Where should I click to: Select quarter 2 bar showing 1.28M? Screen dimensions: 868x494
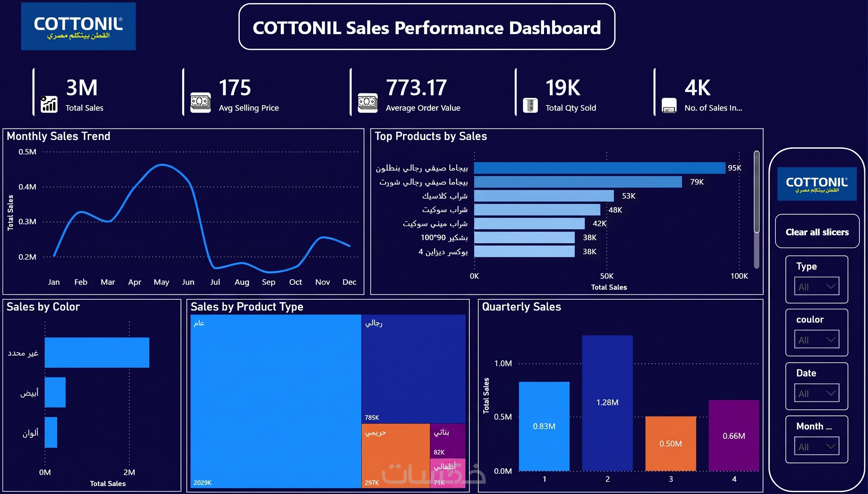point(607,403)
